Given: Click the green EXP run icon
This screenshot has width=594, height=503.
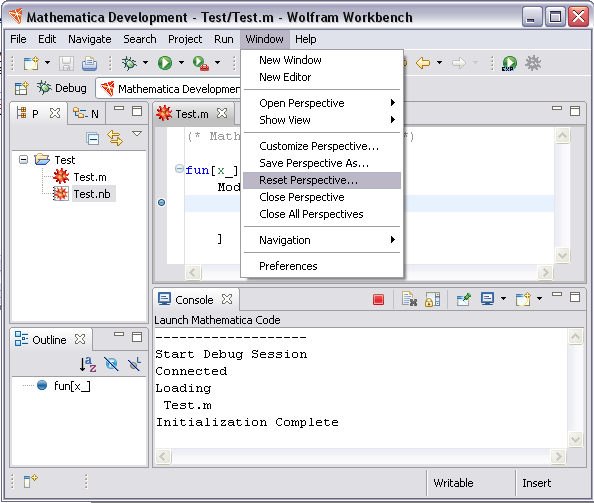Looking at the screenshot, I should (x=509, y=63).
